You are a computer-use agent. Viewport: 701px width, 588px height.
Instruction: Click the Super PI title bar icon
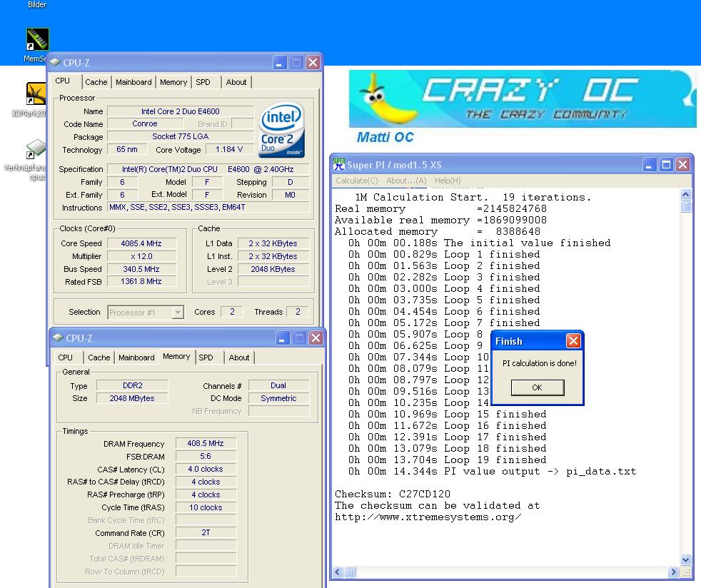[x=339, y=164]
